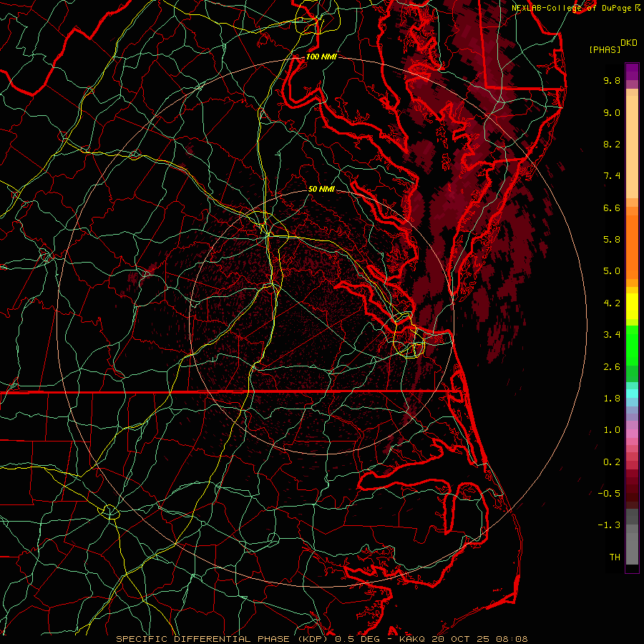Screen dimensions: 644x644
Task: Click the [PHAS] unit label
Action: (x=605, y=49)
